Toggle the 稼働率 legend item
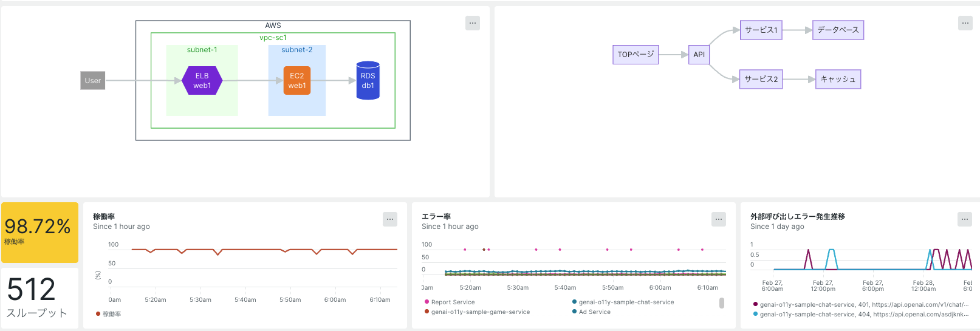This screenshot has width=980, height=331. pos(111,314)
